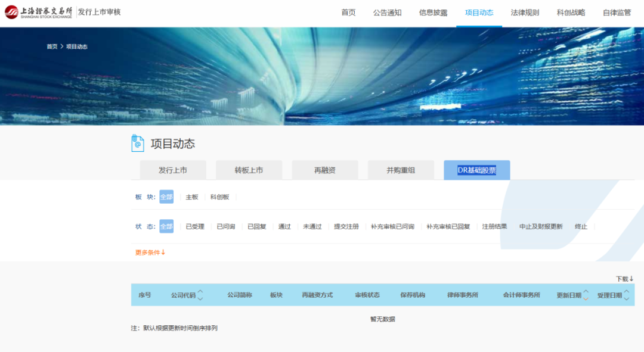This screenshot has height=352, width=644.
Task: Sort by 更新日期 column arrows
Action: [x=586, y=295]
